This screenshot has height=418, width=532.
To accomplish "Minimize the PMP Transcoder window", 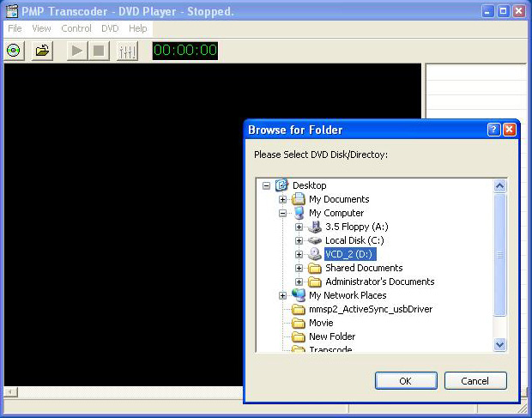I will click(487, 11).
